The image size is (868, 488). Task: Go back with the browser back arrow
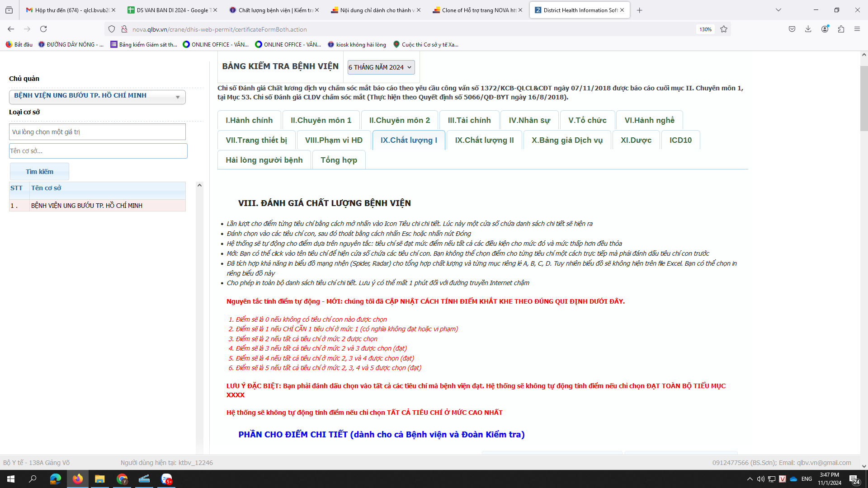11,29
